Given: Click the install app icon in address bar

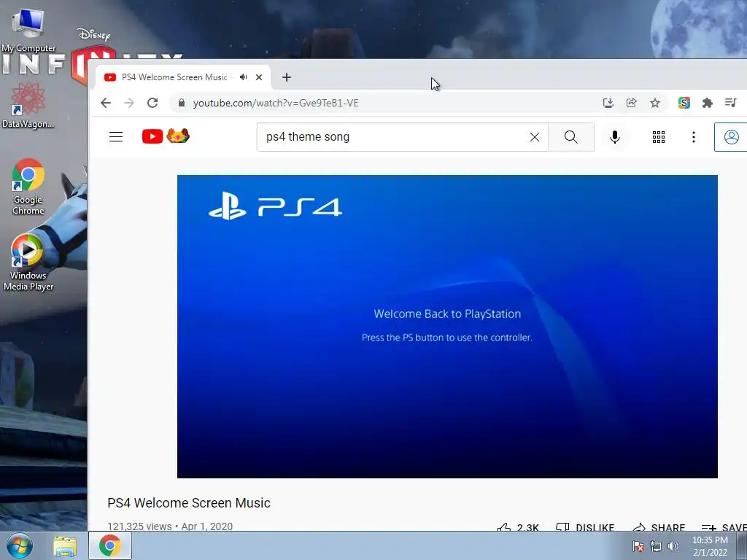Looking at the screenshot, I should [608, 103].
